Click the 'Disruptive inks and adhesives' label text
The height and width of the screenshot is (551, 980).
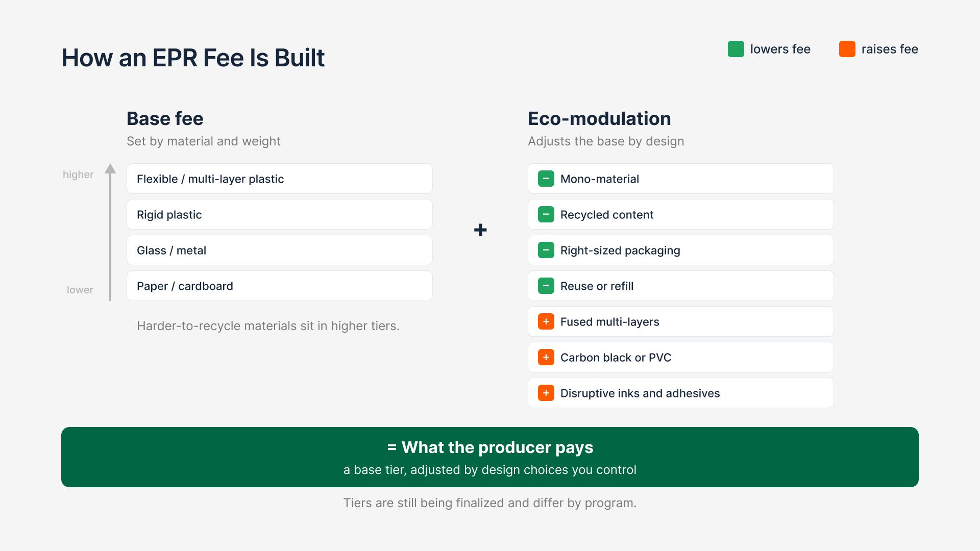640,393
